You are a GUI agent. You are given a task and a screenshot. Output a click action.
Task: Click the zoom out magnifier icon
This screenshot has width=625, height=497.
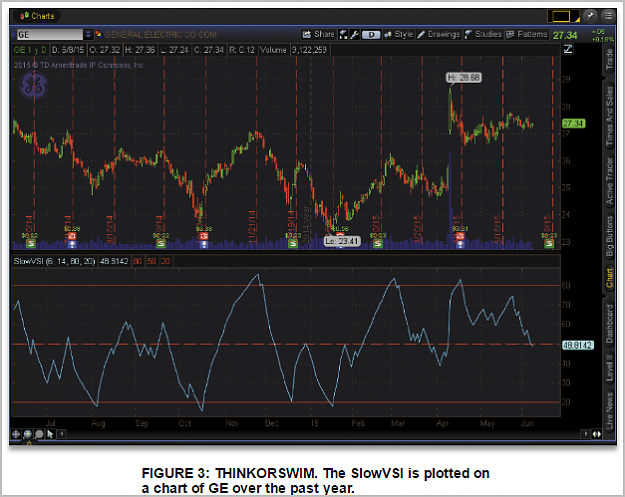pyautogui.click(x=39, y=434)
